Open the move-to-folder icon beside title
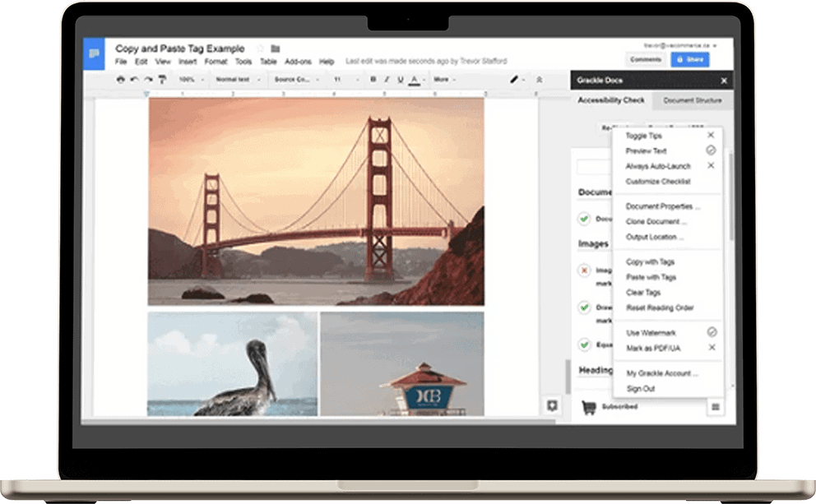The image size is (816, 504). coord(276,49)
